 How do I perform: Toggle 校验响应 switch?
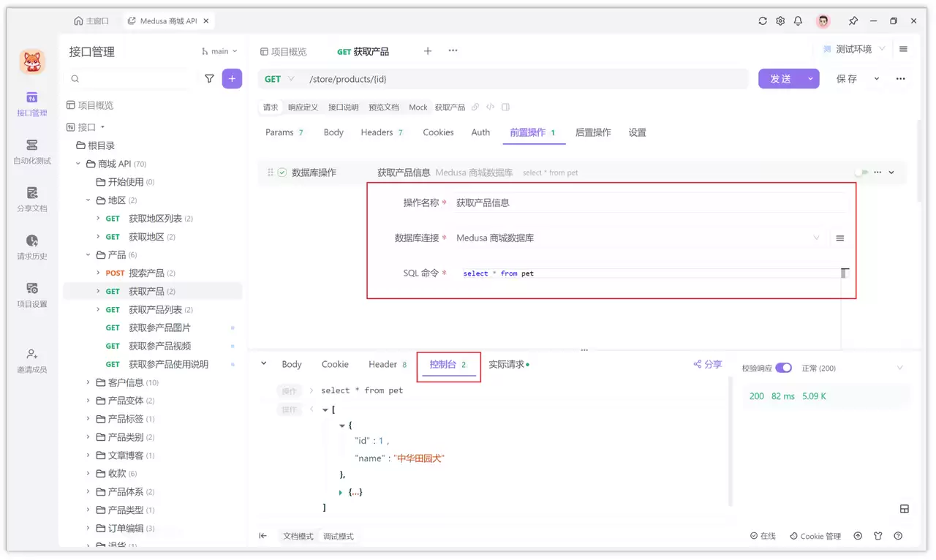783,368
